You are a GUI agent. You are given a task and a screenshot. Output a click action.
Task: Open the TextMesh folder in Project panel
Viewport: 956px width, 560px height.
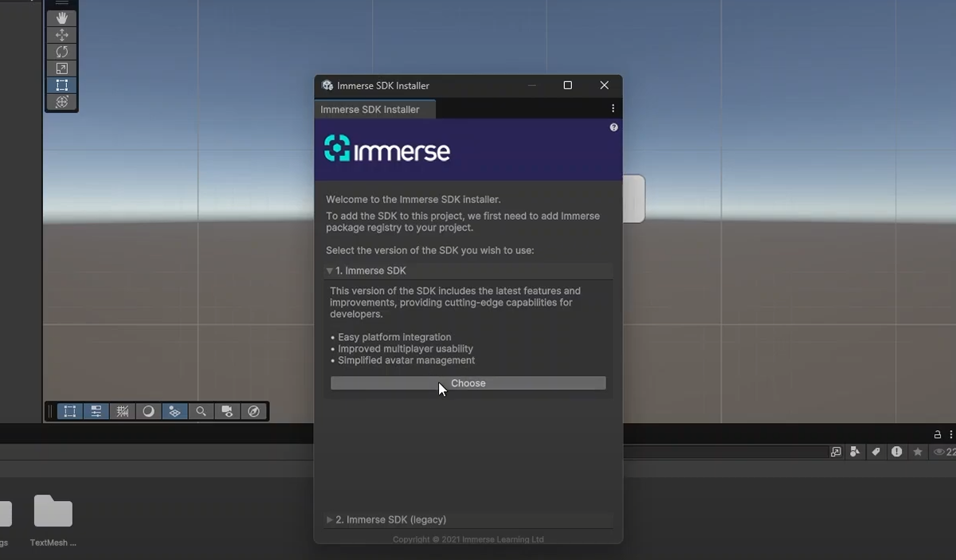click(53, 519)
